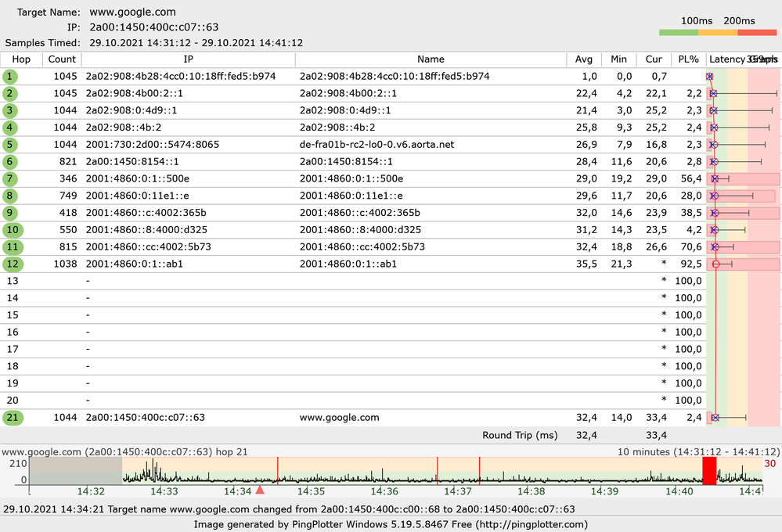Viewport: 782px width, 532px height.
Task: Click the green hop 8 circle
Action: [10, 196]
